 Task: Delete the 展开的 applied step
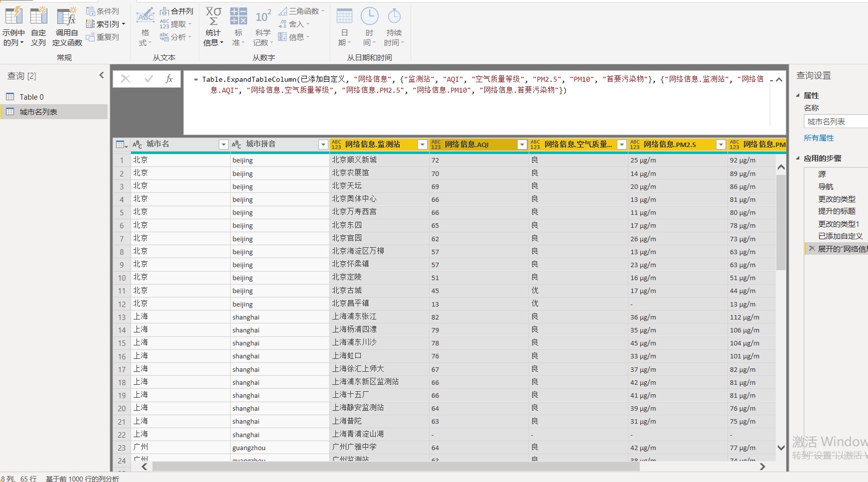pyautogui.click(x=812, y=249)
